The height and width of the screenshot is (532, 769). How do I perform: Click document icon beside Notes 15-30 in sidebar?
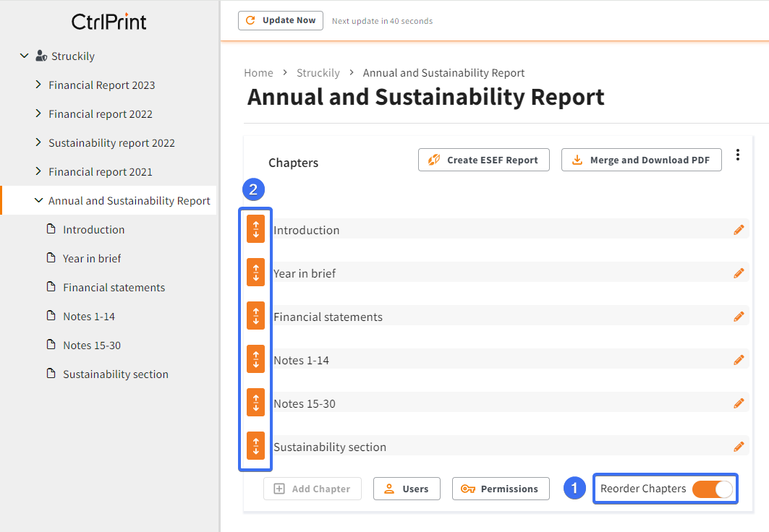coord(51,344)
